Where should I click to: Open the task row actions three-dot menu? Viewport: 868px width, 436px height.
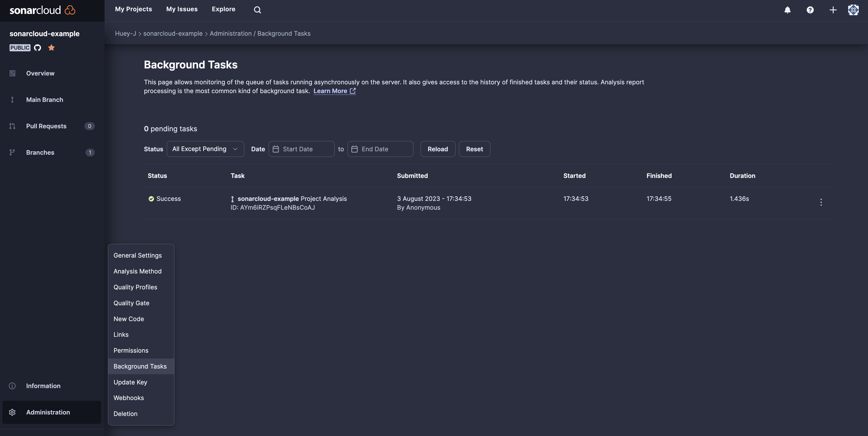click(821, 202)
